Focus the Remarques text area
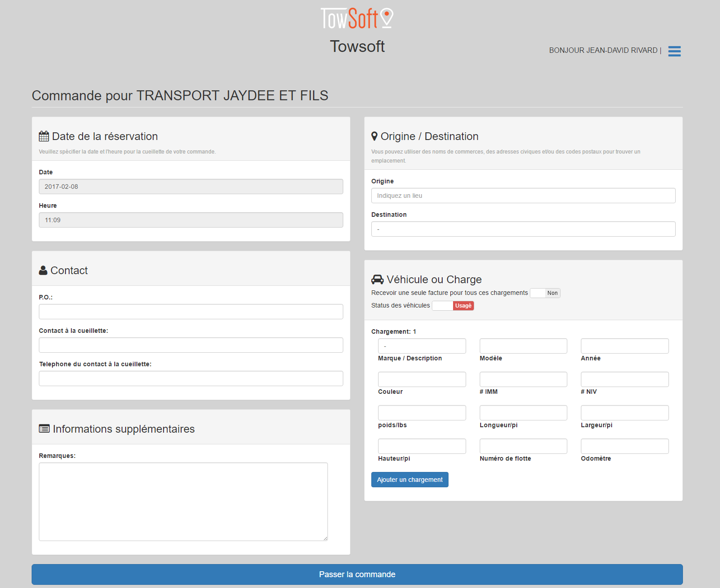This screenshot has height=588, width=720. [x=183, y=501]
